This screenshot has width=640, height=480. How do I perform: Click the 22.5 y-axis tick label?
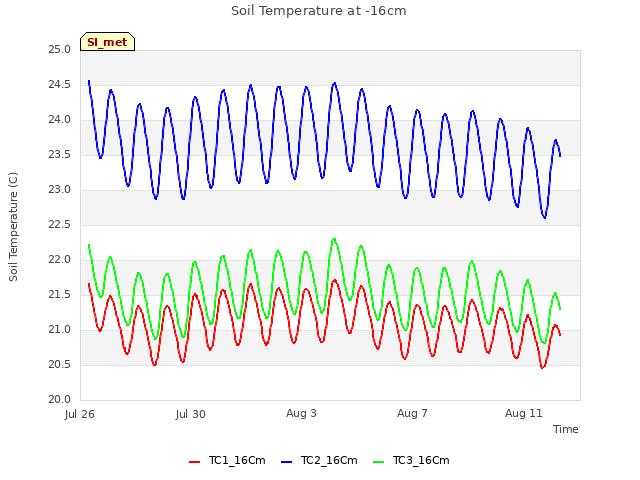tap(60, 224)
